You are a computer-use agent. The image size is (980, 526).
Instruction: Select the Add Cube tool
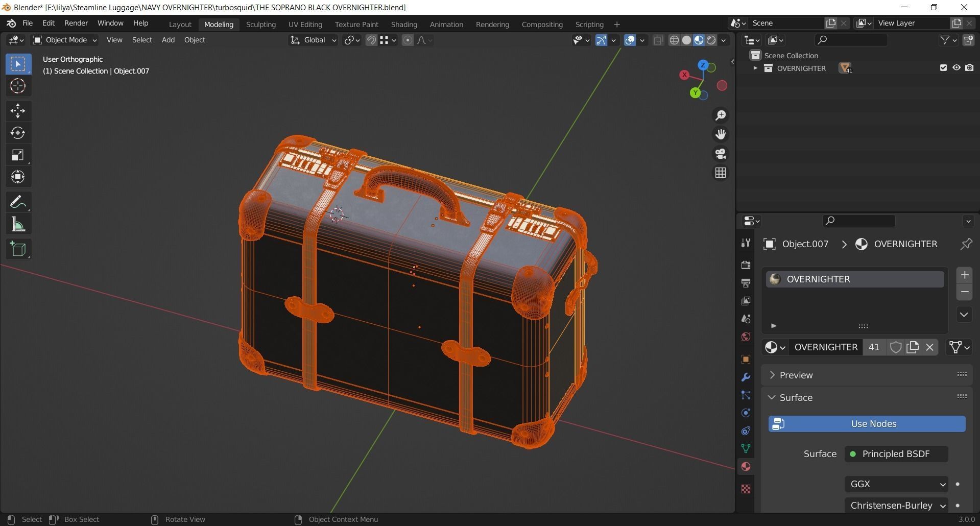coord(18,249)
